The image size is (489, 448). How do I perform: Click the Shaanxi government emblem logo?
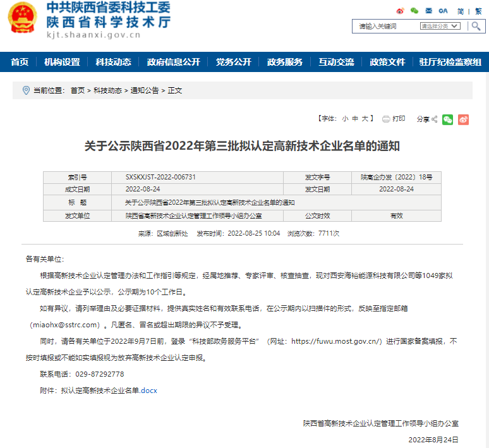(21, 20)
